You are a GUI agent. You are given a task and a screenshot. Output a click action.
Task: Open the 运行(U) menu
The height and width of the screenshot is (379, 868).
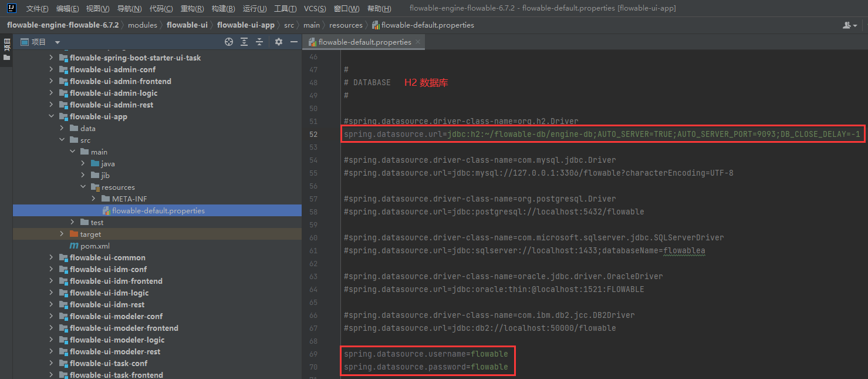click(x=255, y=9)
